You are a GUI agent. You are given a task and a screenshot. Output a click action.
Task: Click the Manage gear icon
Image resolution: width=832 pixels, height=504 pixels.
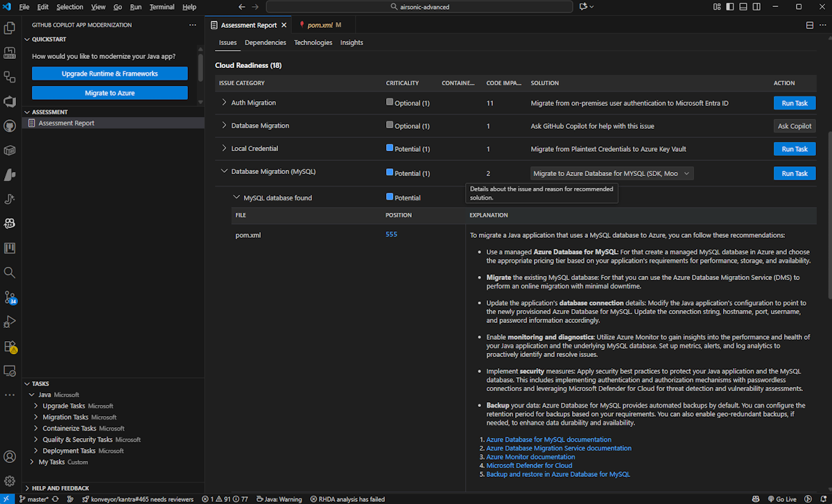pyautogui.click(x=10, y=481)
